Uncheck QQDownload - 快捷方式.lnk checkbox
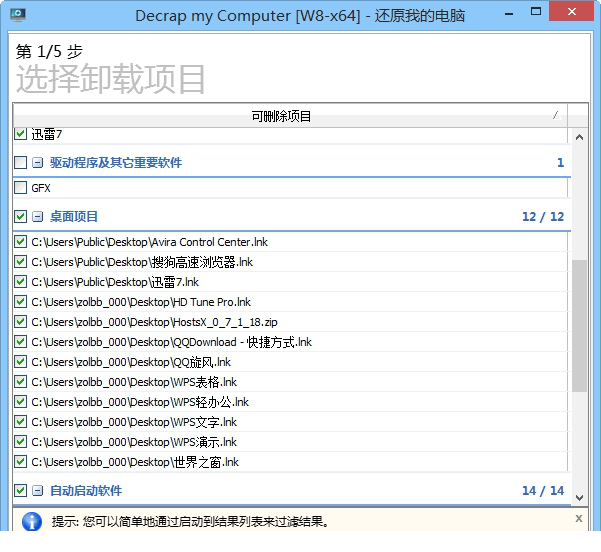 (20, 342)
